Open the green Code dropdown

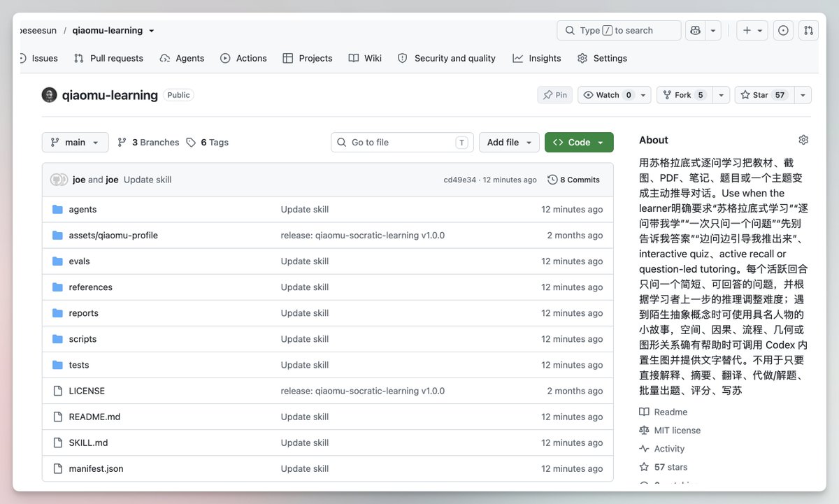click(x=579, y=142)
